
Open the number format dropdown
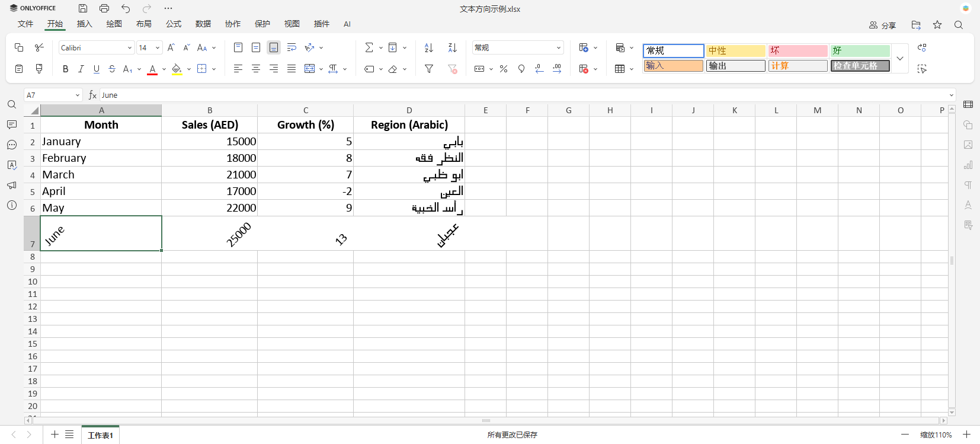tap(558, 48)
